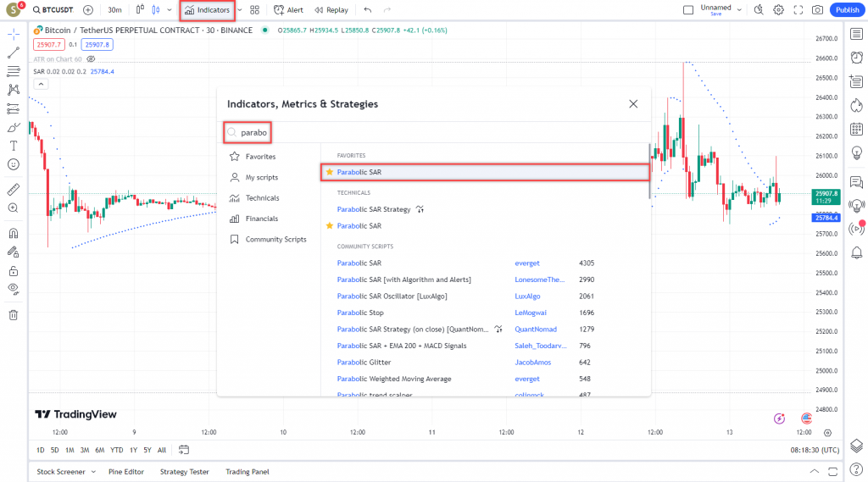Toggle stay in drawing mode
This screenshot has width=868, height=482.
[x=14, y=252]
